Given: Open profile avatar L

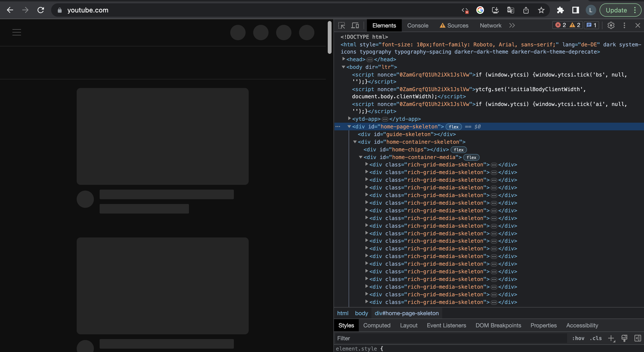Looking at the screenshot, I should tap(591, 10).
